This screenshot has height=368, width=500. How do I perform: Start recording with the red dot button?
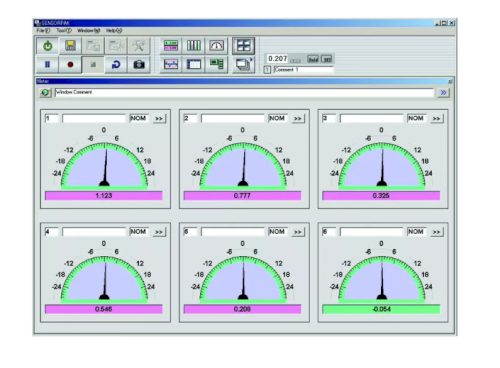70,64
